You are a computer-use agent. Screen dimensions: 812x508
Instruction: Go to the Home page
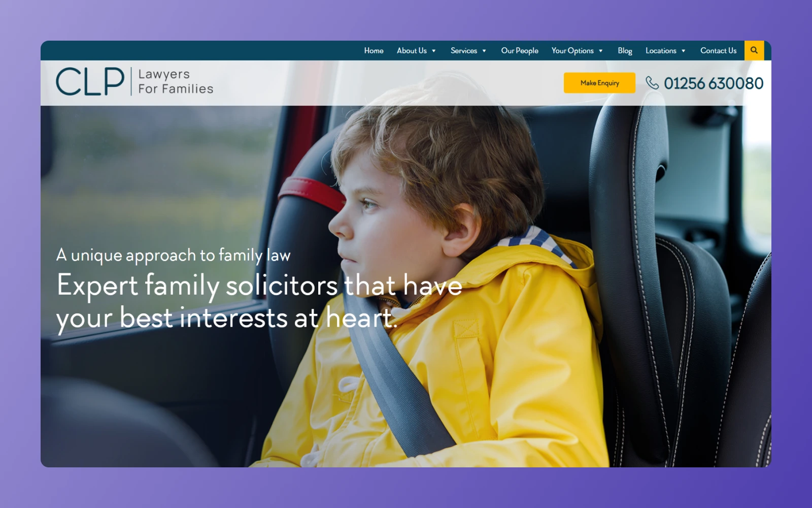tap(374, 51)
